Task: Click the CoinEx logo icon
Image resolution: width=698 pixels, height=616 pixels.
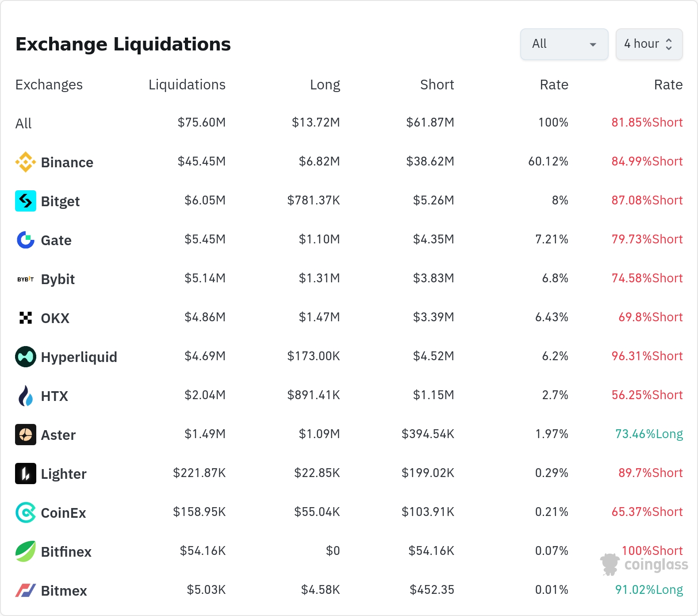Action: click(x=26, y=512)
